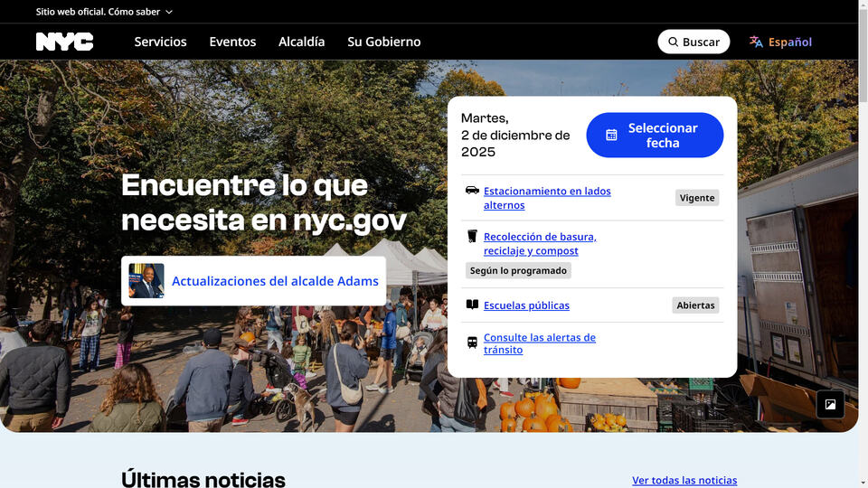Viewport: 868px width, 488px height.
Task: Click the car icon for alternate side parking
Action: click(x=472, y=191)
